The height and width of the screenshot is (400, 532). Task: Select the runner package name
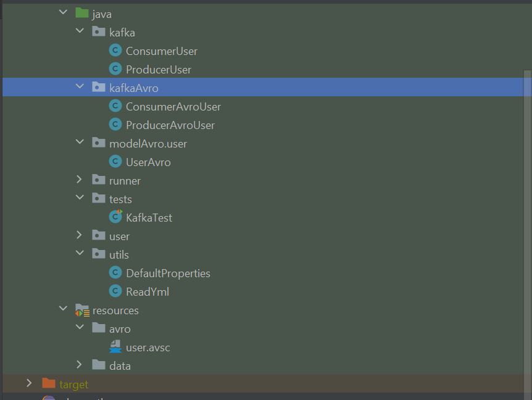(x=125, y=181)
